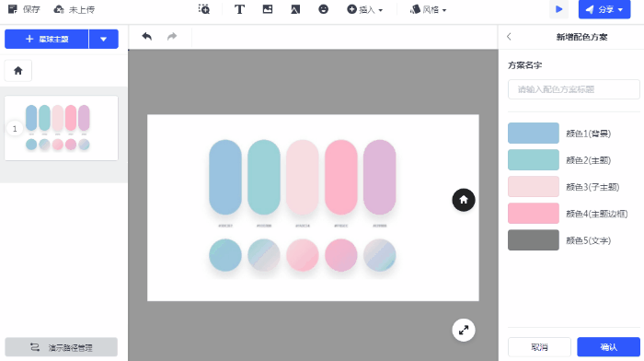Go back from 新增配色方案 panel
This screenshot has height=361, width=644.
click(x=510, y=37)
